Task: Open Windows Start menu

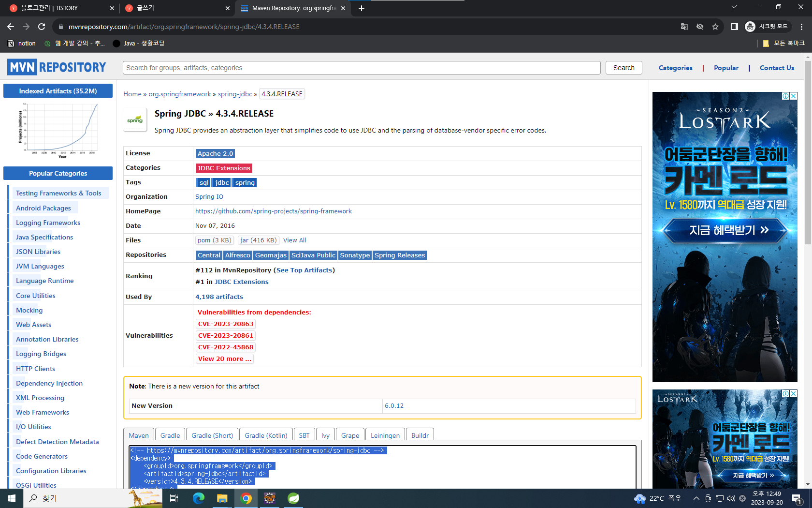Action: [12, 498]
